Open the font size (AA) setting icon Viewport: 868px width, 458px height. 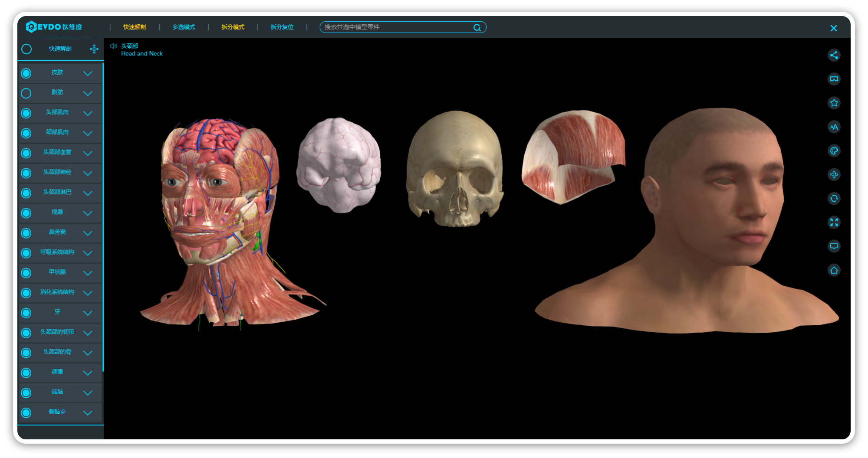pos(834,127)
